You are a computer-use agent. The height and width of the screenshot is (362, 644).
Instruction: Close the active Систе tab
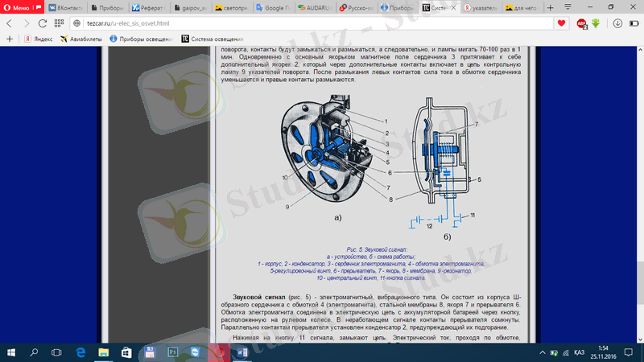[453, 8]
